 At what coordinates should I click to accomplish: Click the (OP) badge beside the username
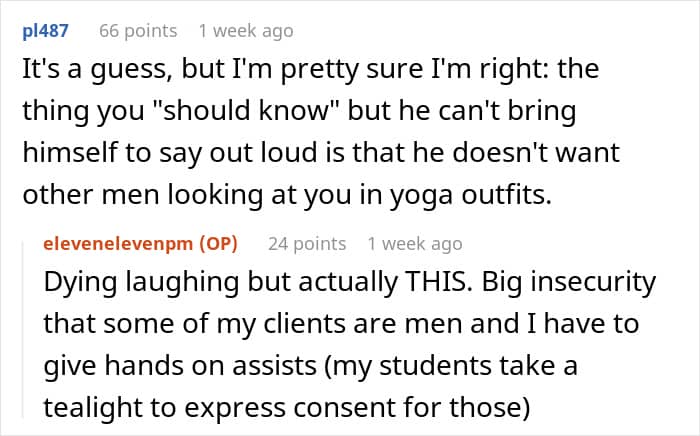pyautogui.click(x=218, y=244)
